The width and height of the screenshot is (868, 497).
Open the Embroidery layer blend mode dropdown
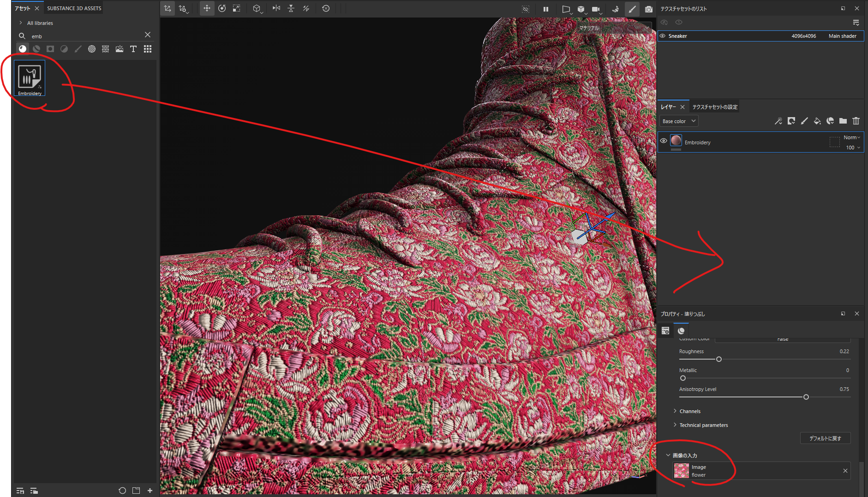(852, 137)
